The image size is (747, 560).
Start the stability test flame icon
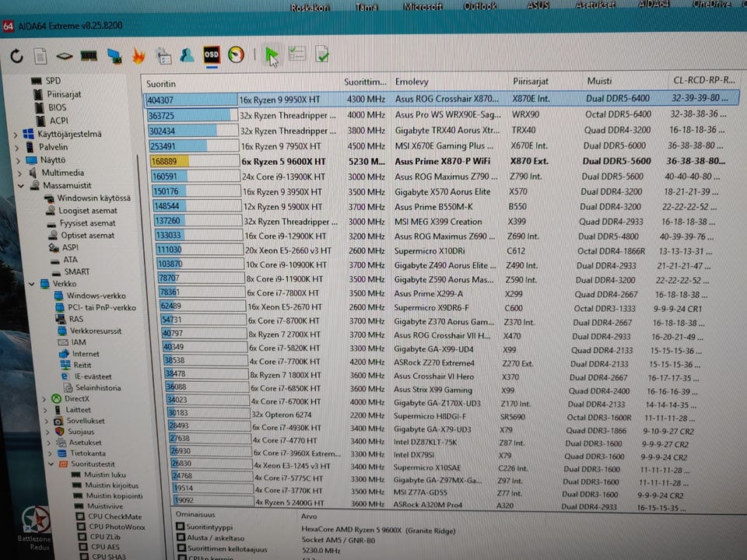click(139, 56)
